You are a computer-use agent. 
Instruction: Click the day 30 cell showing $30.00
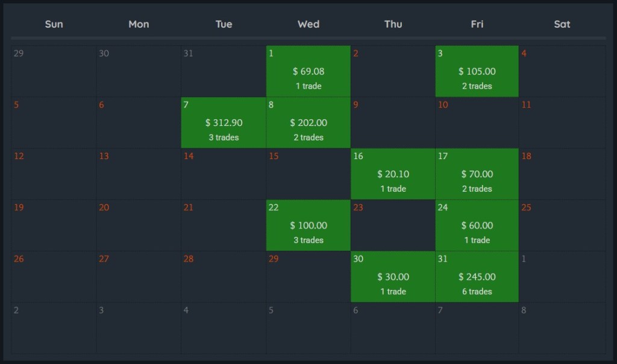(x=393, y=276)
